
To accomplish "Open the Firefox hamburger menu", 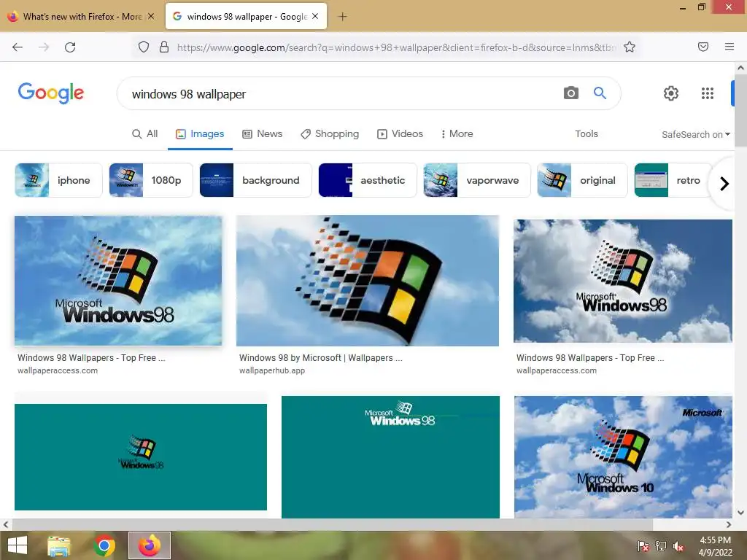I will [729, 47].
